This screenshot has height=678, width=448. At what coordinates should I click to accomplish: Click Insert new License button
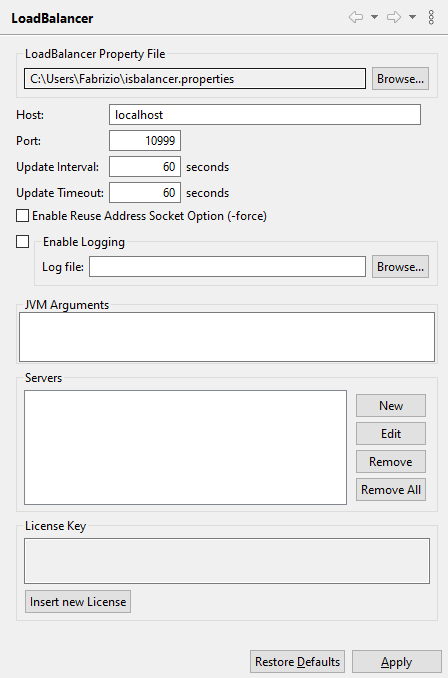pos(78,601)
